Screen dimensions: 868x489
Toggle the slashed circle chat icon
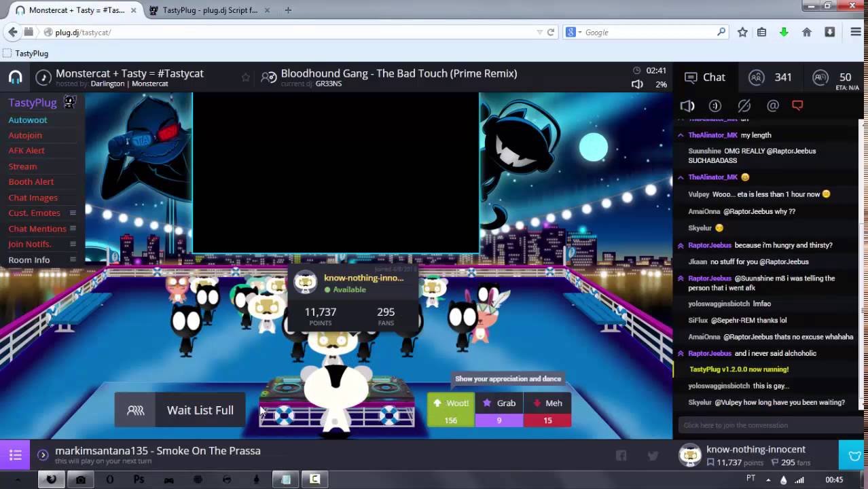tap(744, 106)
